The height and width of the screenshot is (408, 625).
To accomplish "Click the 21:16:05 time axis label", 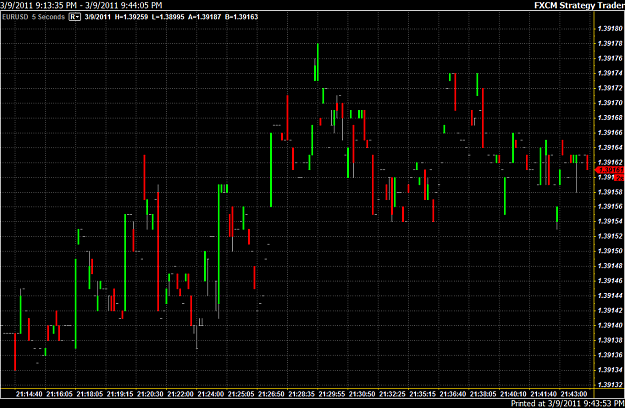I will click(59, 394).
